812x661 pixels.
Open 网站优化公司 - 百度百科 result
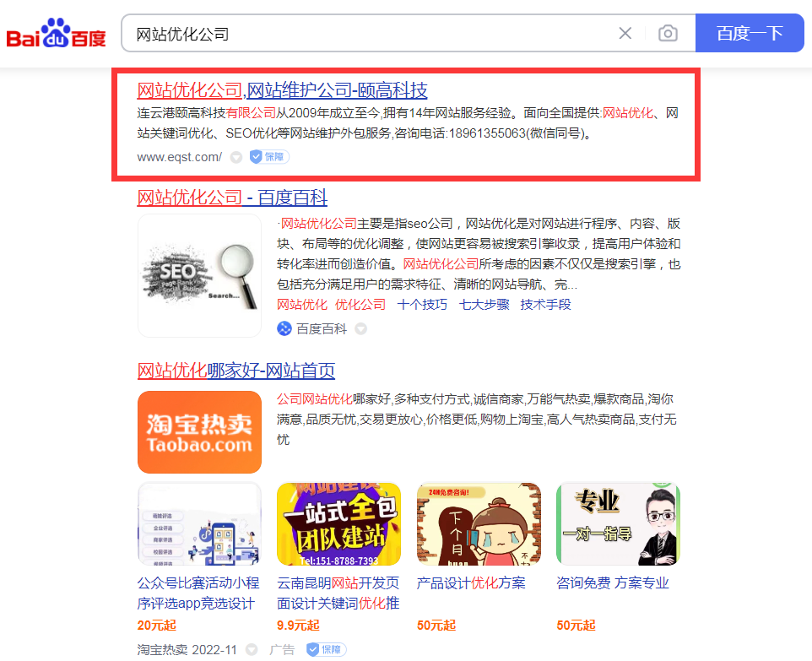(x=232, y=198)
